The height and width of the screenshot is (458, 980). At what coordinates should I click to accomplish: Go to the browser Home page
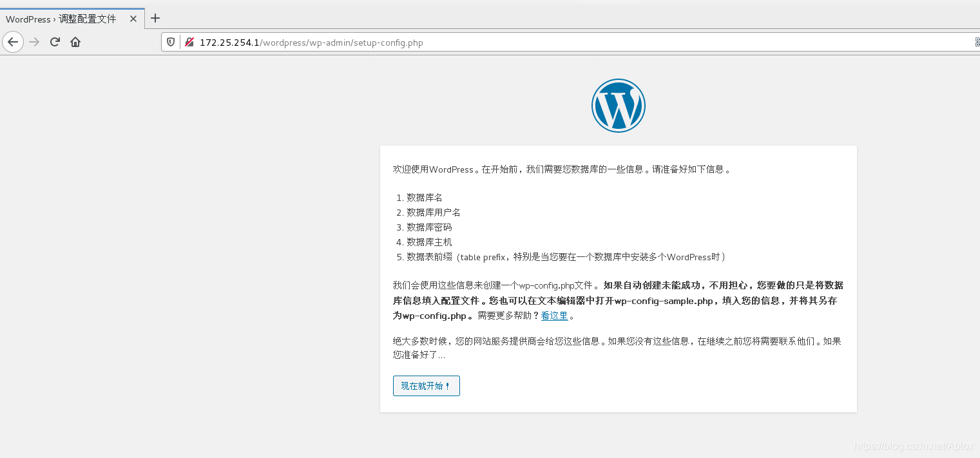point(75,42)
